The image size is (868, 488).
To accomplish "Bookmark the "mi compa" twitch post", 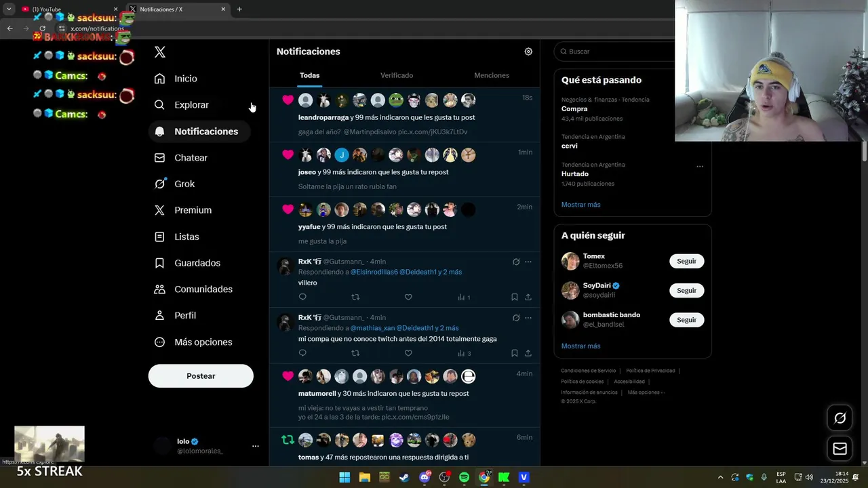I will tap(515, 353).
